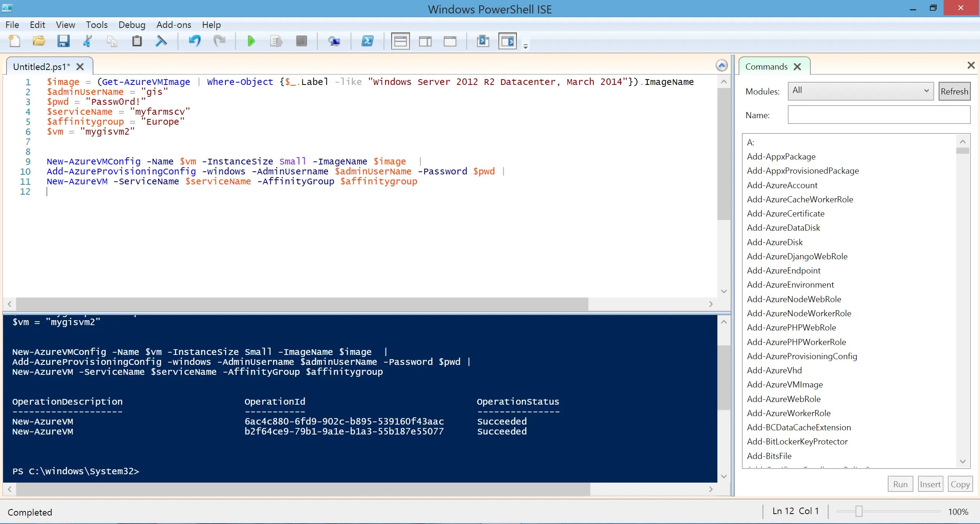Click console pane scroll down arrow
Viewport: 980px width, 524px height.
coord(724,476)
